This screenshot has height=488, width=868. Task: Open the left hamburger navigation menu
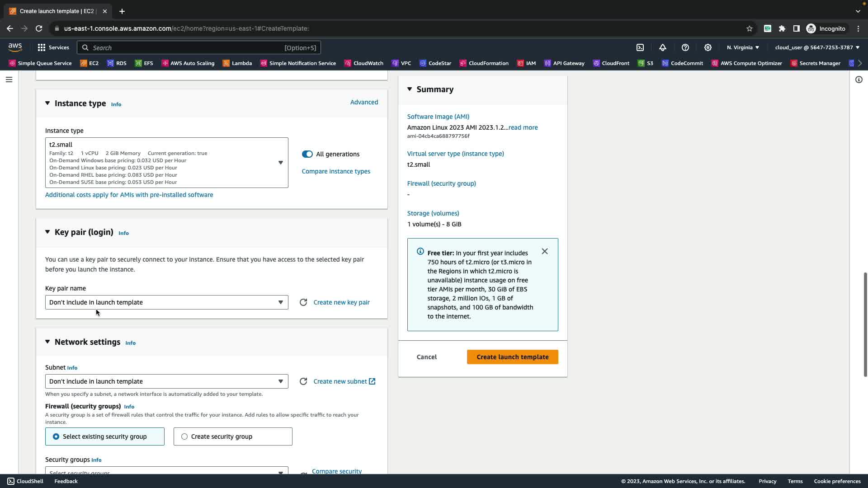point(9,80)
